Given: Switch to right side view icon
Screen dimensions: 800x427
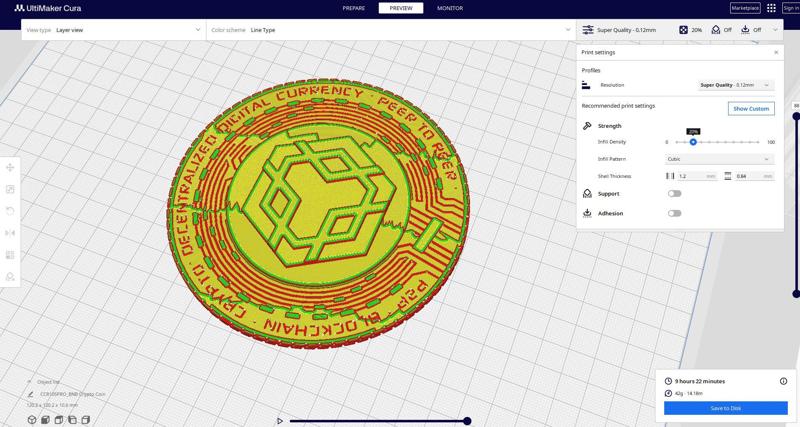Looking at the screenshot, I should click(86, 420).
